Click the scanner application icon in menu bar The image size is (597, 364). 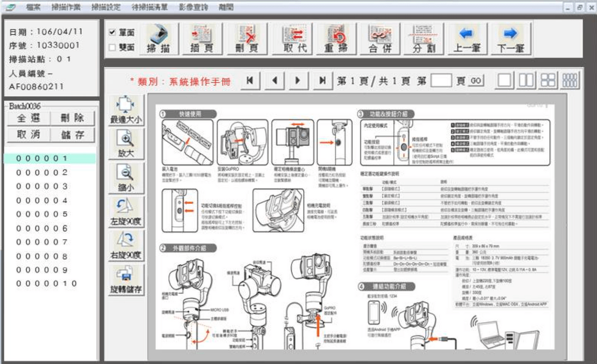coord(10,7)
